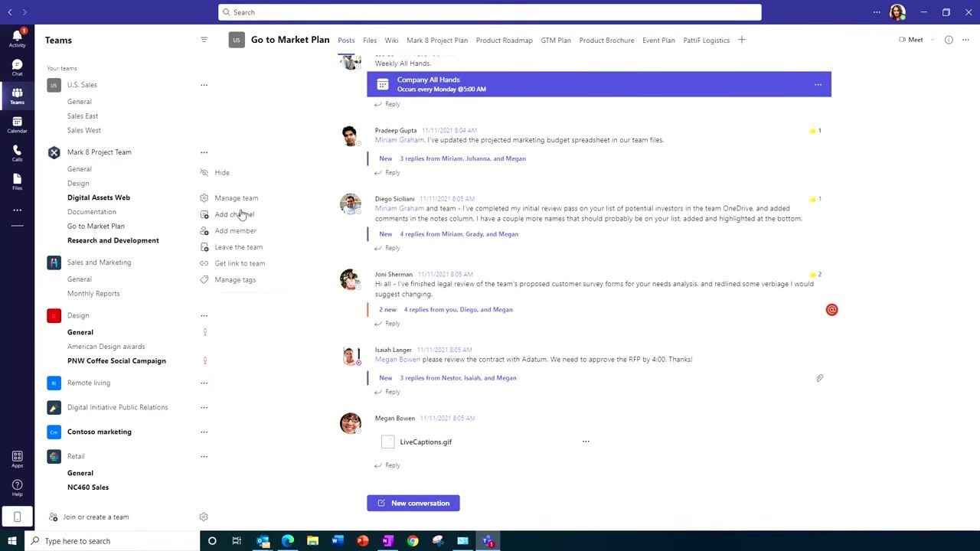Expand 3 replies from Nestor, Isaiah, and Megan
980x551 pixels.
click(458, 378)
